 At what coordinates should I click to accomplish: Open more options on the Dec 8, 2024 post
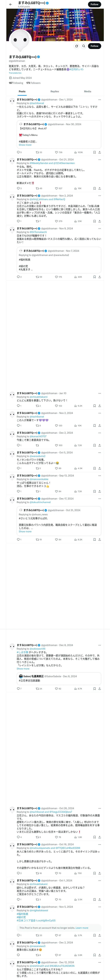99,645
